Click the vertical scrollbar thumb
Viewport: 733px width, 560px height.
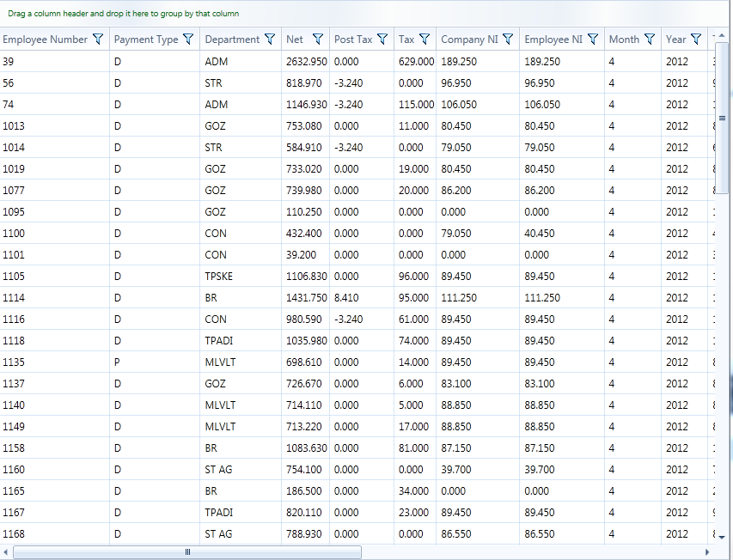(722, 118)
